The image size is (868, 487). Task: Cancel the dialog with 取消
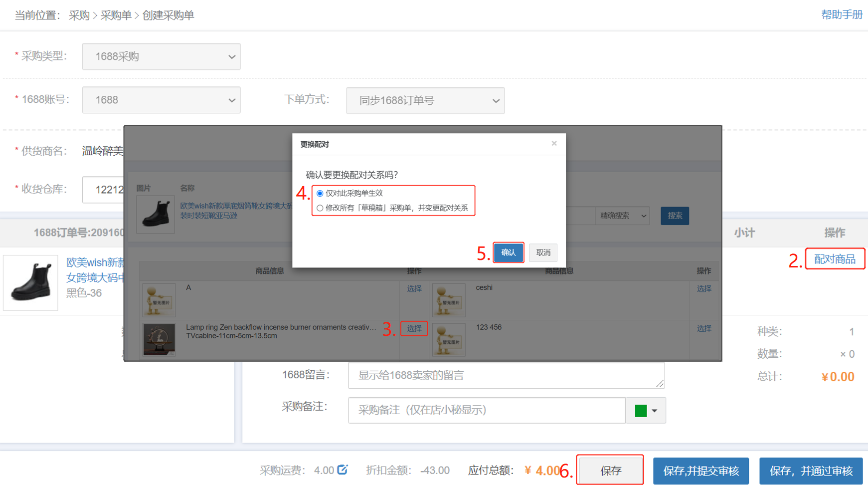point(543,252)
